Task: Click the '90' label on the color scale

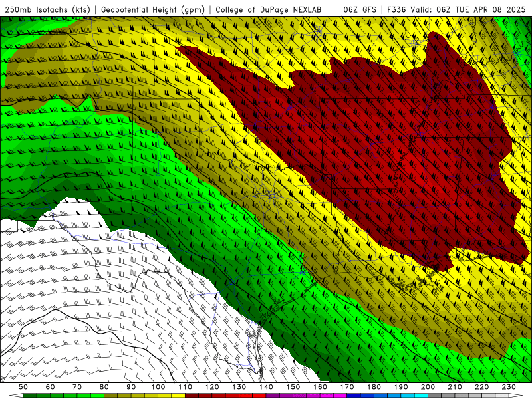Action: click(x=131, y=387)
